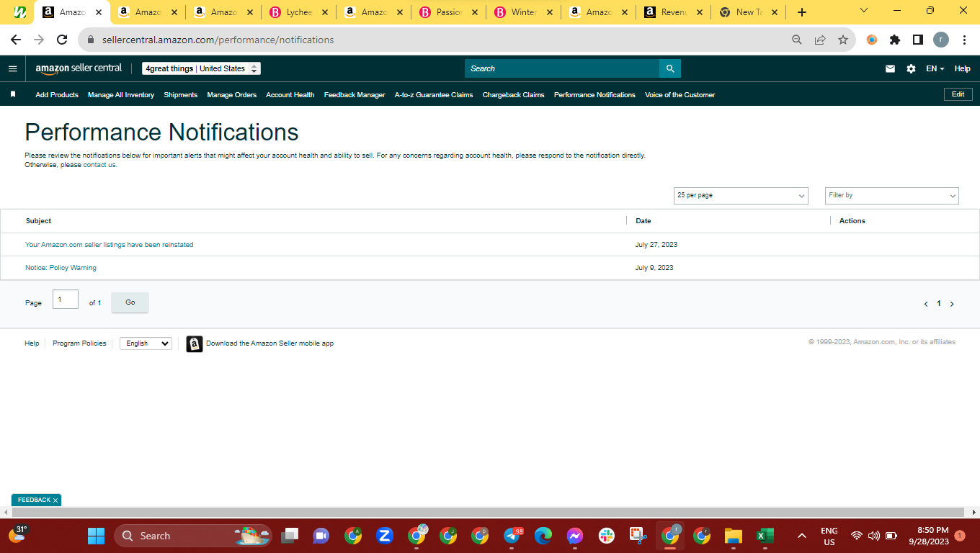
Task: Go to Manage All Inventory
Action: pyautogui.click(x=121, y=94)
